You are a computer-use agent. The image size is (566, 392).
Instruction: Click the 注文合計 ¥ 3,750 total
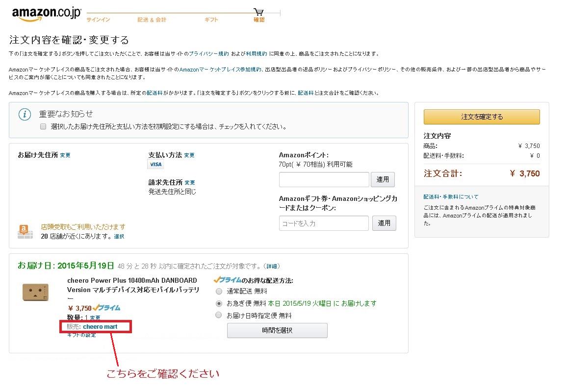482,173
